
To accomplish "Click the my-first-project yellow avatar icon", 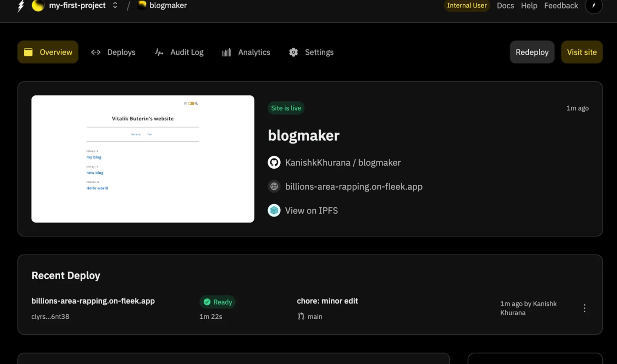I will coord(38,5).
